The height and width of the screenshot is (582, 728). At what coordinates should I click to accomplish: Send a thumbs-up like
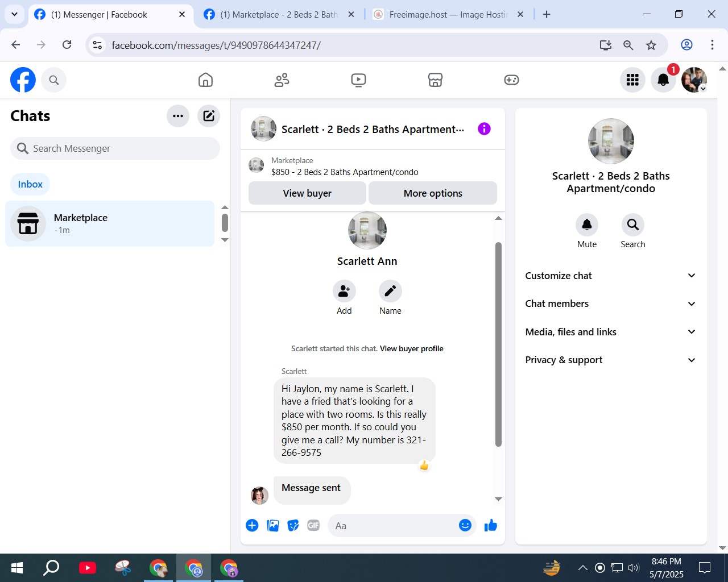click(491, 526)
